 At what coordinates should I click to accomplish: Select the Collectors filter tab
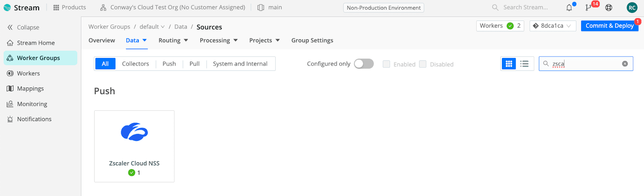pyautogui.click(x=135, y=64)
